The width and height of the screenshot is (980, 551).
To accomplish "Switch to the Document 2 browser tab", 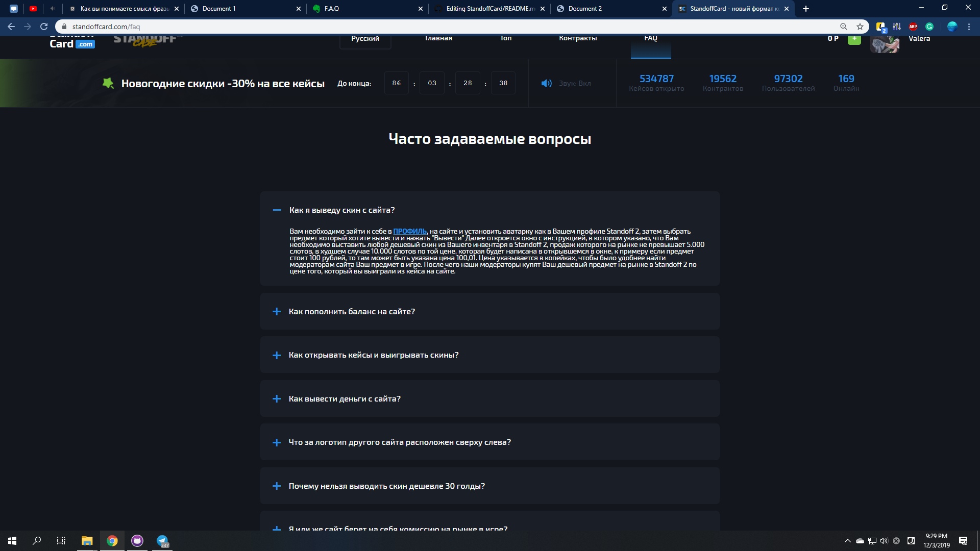I will pyautogui.click(x=585, y=9).
